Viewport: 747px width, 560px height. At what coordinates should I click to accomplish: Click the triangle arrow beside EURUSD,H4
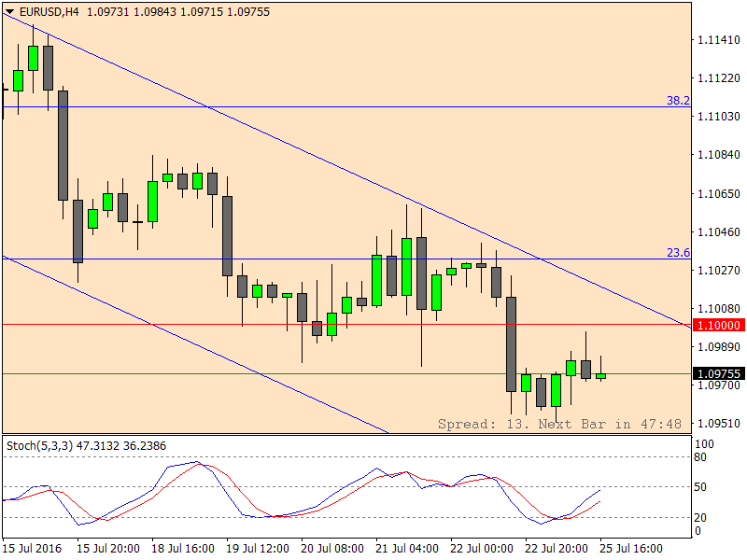tap(10, 11)
